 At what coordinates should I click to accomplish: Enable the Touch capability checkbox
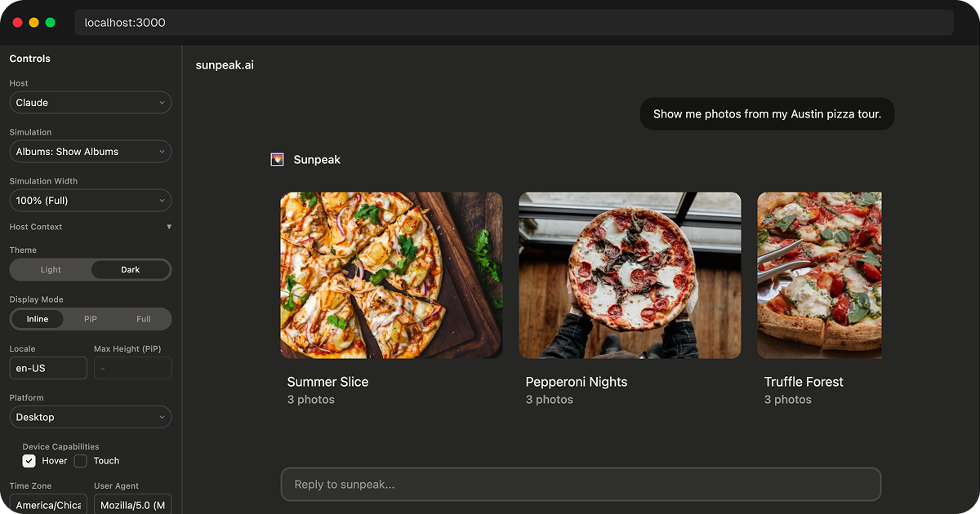coord(81,461)
